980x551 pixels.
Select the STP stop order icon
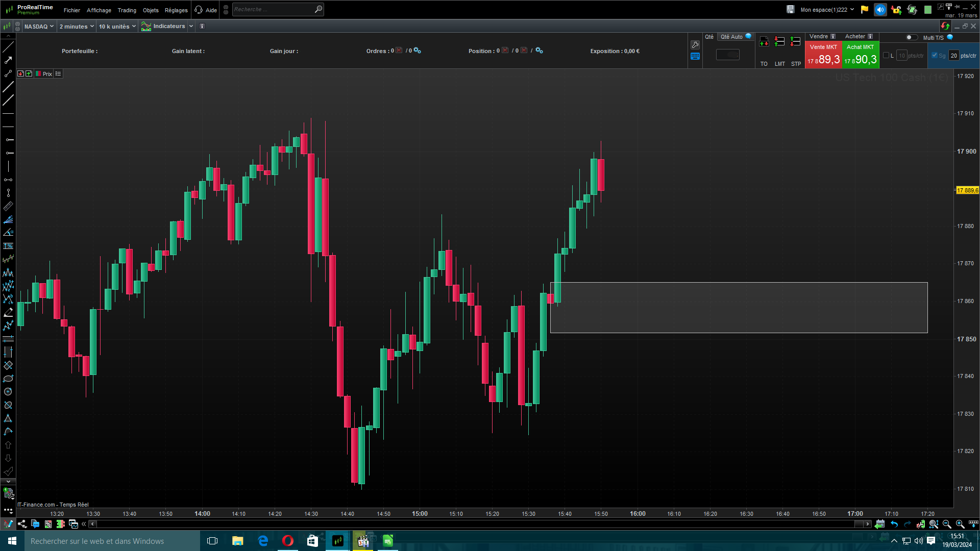click(x=795, y=42)
